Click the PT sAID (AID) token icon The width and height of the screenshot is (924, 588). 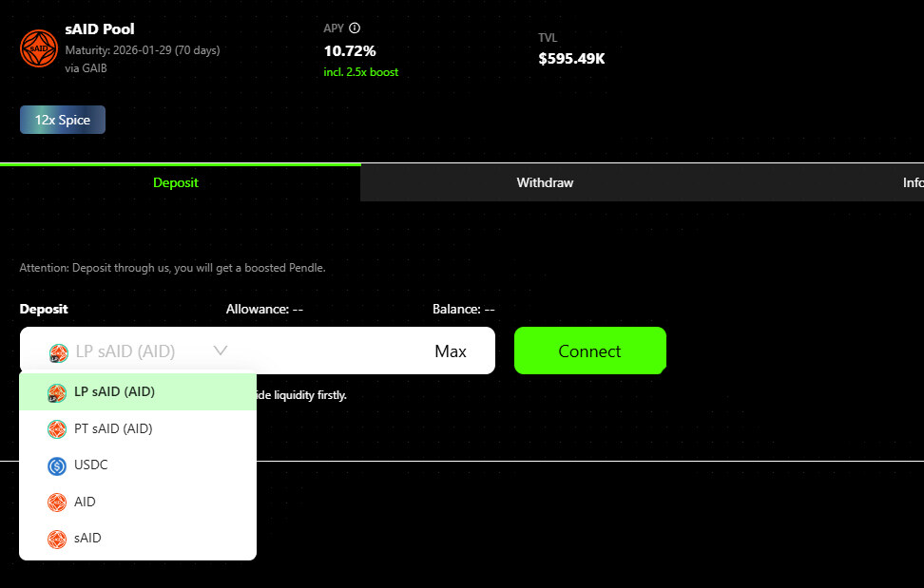pyautogui.click(x=57, y=429)
